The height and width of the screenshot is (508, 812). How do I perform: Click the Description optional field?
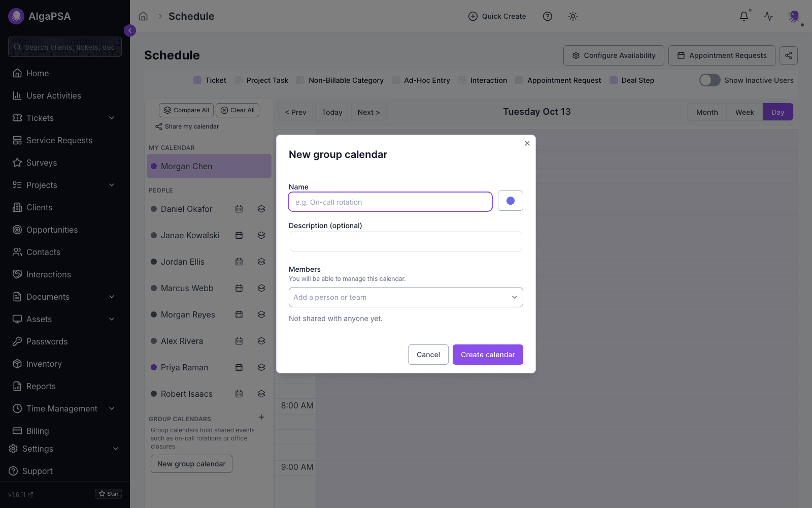(x=406, y=241)
